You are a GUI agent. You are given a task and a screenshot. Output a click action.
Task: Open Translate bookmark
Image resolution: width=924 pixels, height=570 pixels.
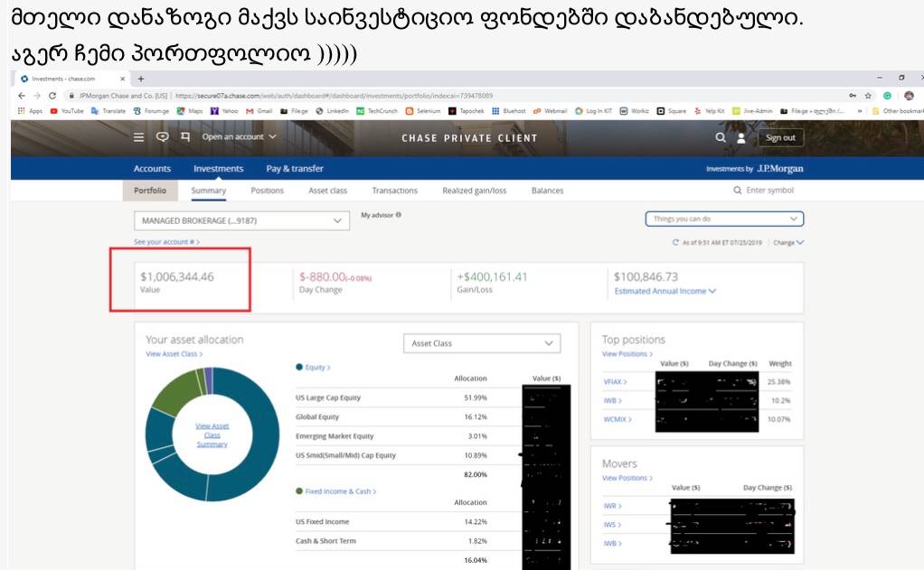[x=108, y=111]
